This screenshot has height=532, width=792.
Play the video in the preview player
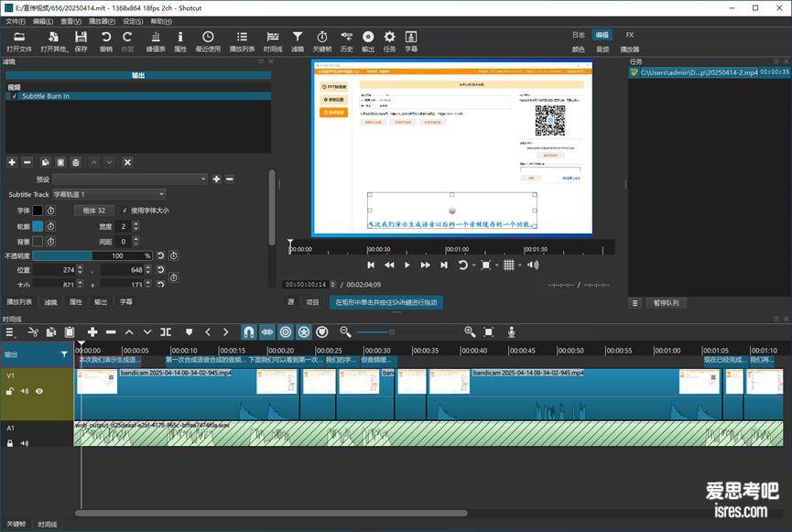[407, 266]
